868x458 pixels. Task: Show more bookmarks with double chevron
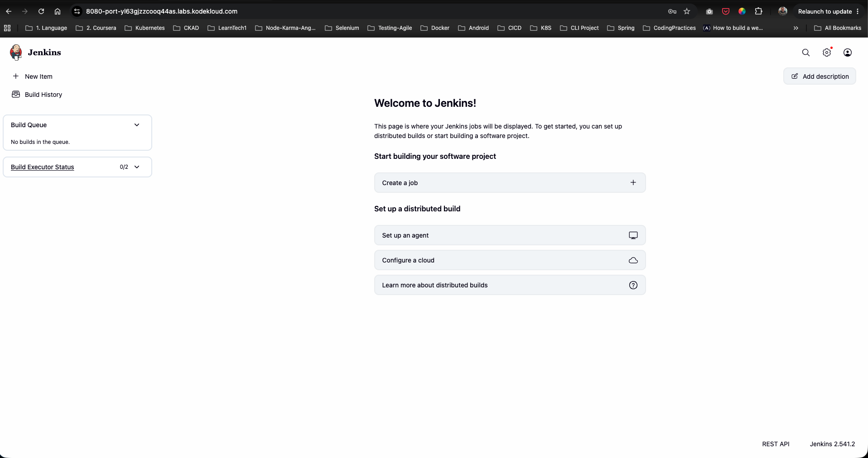pos(796,28)
